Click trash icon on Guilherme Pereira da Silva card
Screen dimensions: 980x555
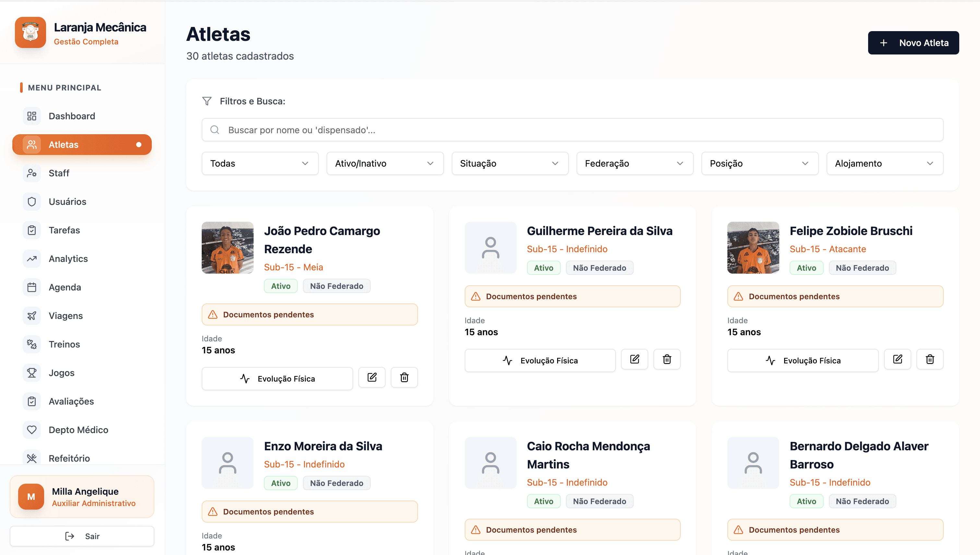tap(666, 359)
